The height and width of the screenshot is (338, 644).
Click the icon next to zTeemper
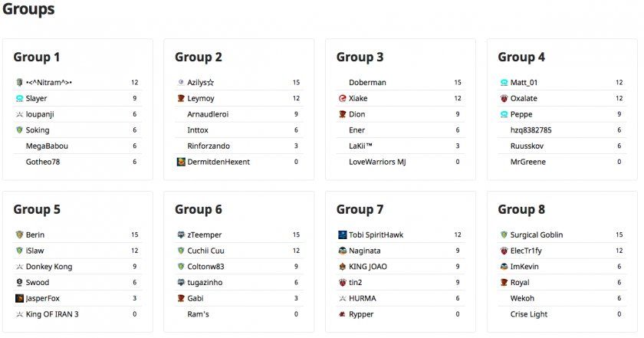[x=181, y=235]
